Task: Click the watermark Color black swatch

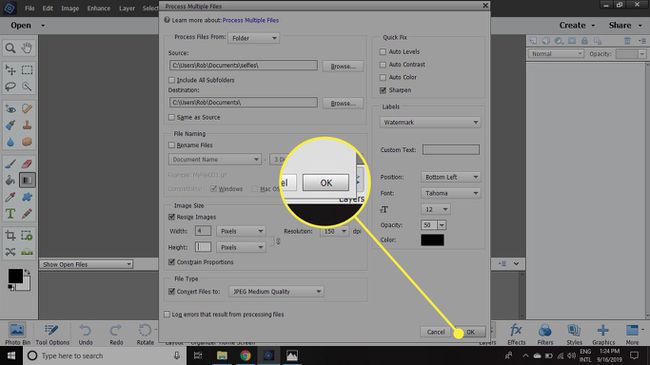Action: [x=432, y=240]
